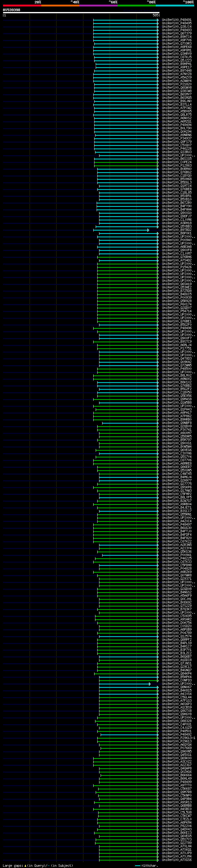This screenshot has width=197, height=868.
Task: Open hit UniRef100_P48495
Action: point(177,23)
